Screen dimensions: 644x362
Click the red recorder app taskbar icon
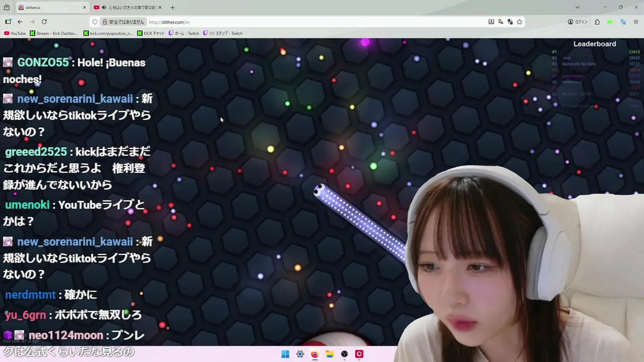(359, 354)
